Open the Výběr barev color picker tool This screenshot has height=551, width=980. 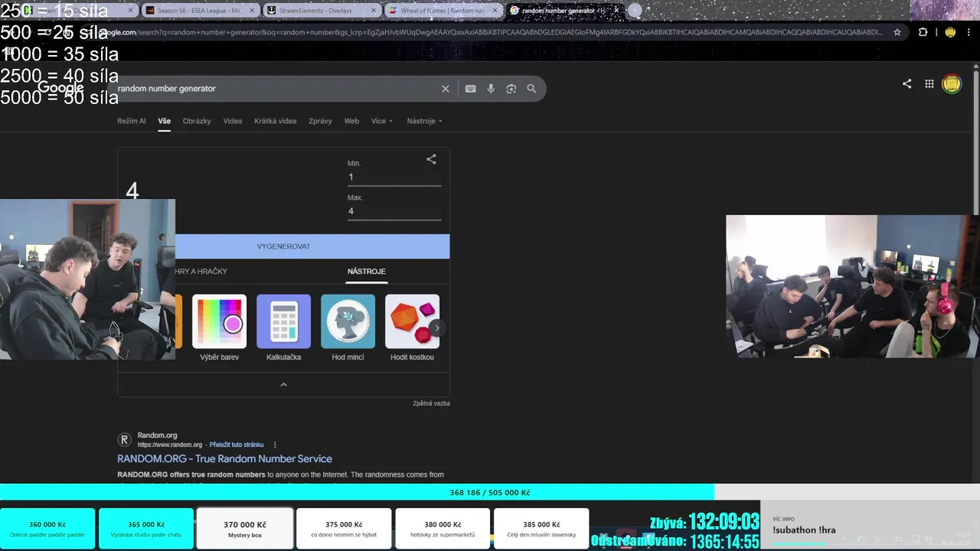click(x=220, y=328)
